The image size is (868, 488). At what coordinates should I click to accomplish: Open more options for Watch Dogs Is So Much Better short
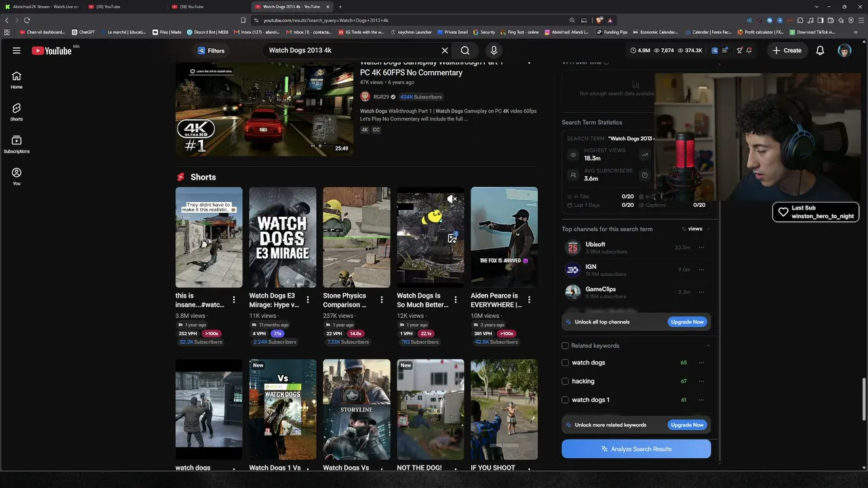456,300
